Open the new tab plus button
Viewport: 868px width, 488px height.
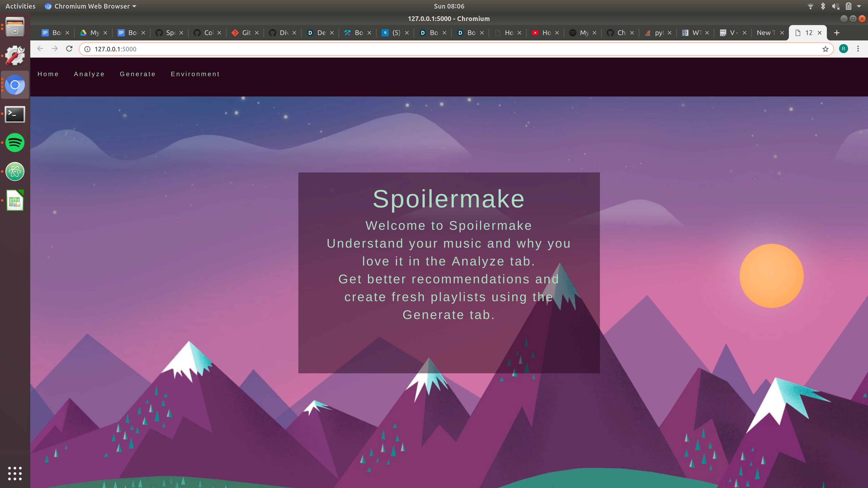(x=837, y=33)
